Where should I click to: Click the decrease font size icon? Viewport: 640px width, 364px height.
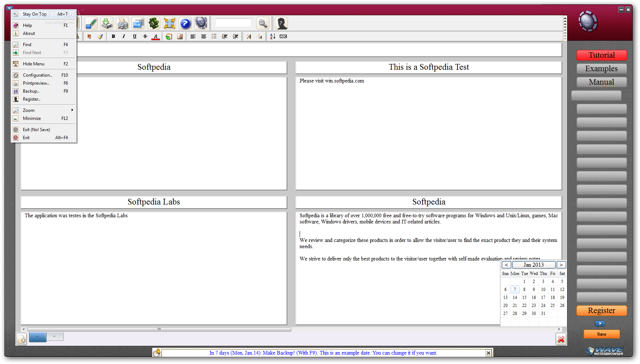[259, 36]
